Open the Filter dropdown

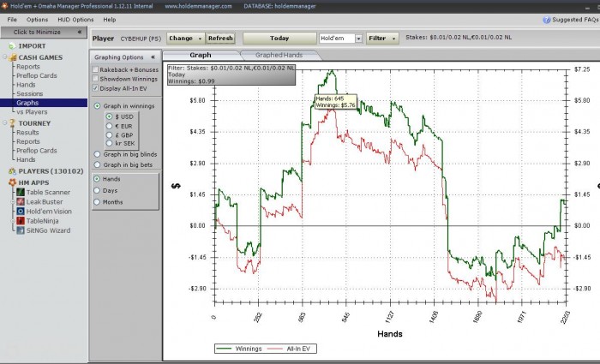382,39
